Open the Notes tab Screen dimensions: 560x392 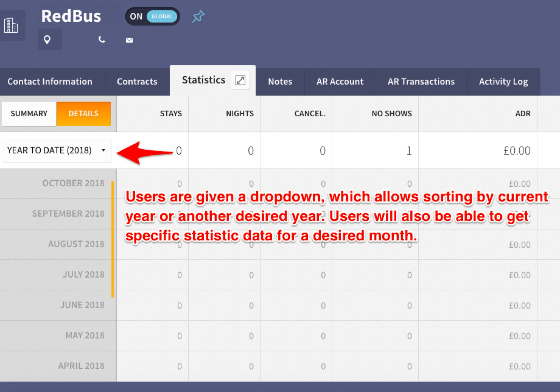pyautogui.click(x=280, y=82)
